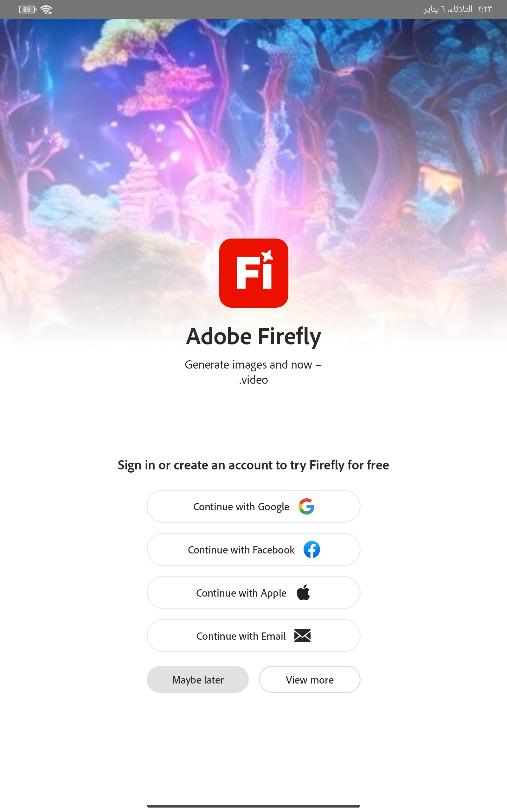The width and height of the screenshot is (507, 812).
Task: Select the clock showing the time
Action: coord(485,9)
